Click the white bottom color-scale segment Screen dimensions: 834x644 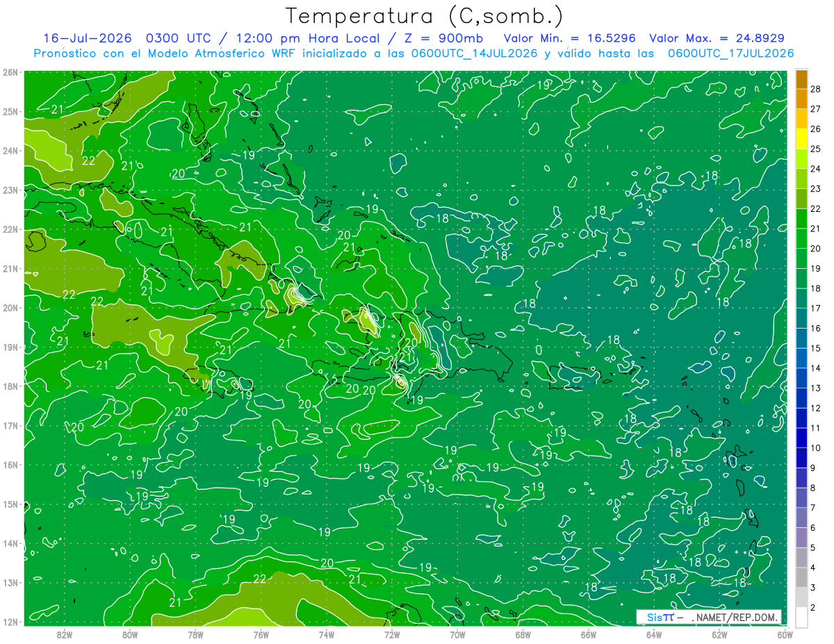[801, 617]
